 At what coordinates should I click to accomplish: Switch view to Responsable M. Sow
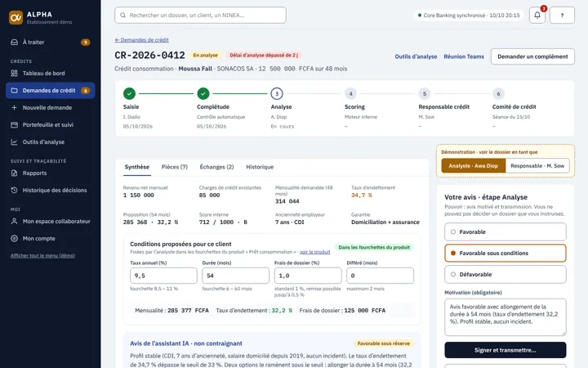click(537, 165)
